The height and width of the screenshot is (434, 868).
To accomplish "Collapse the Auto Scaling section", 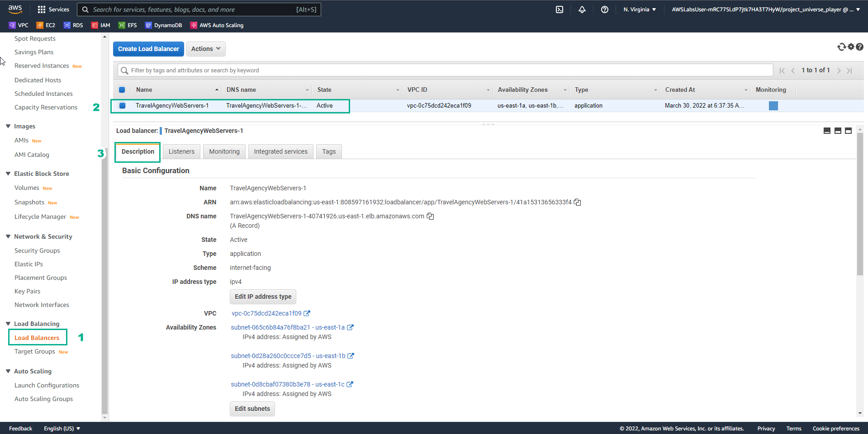I will pos(8,371).
